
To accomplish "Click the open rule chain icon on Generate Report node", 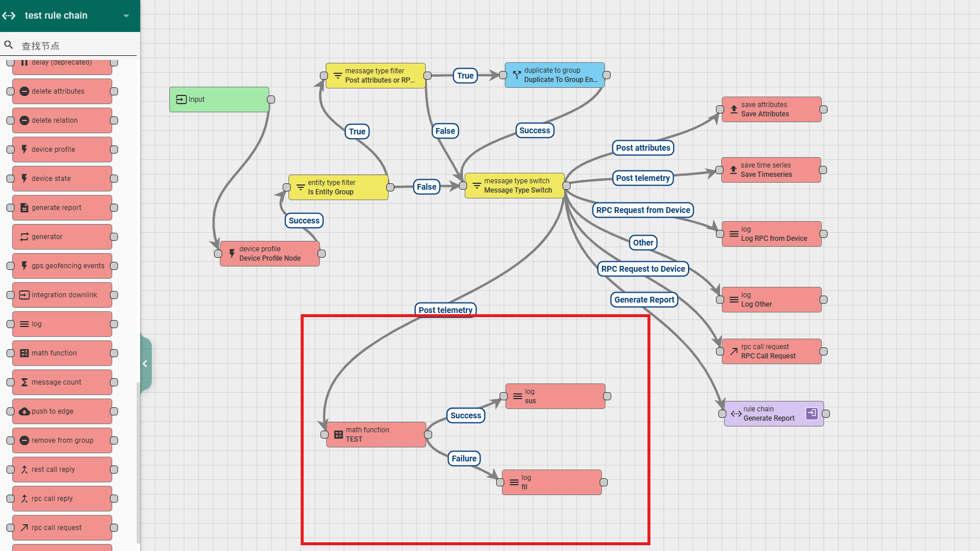I will point(811,413).
